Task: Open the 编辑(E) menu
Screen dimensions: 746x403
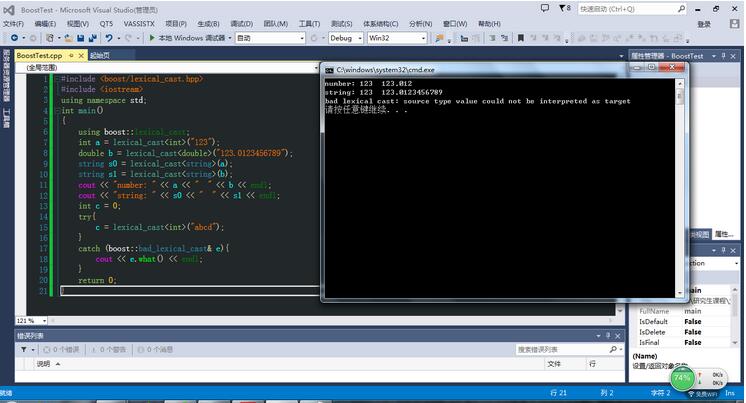Action: (x=45, y=24)
